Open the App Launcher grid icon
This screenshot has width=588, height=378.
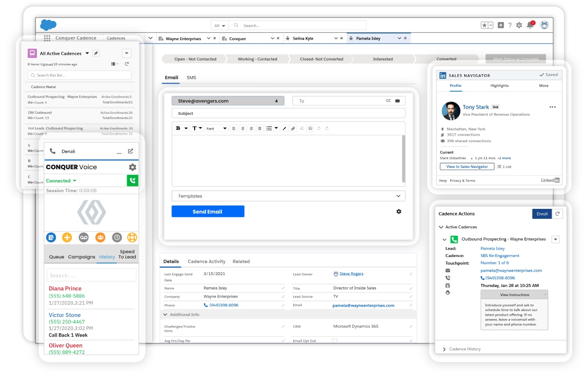click(47, 38)
